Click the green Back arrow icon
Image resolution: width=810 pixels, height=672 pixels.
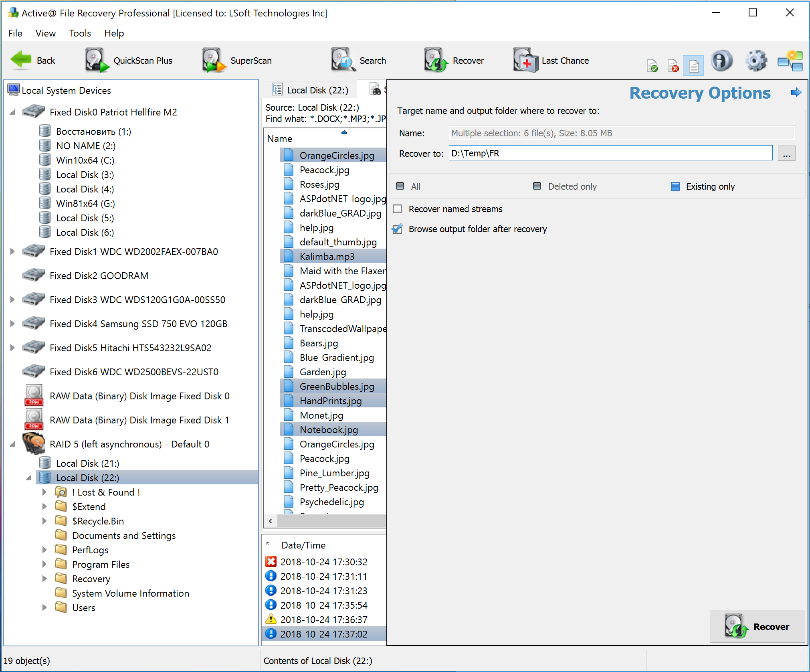tap(21, 60)
